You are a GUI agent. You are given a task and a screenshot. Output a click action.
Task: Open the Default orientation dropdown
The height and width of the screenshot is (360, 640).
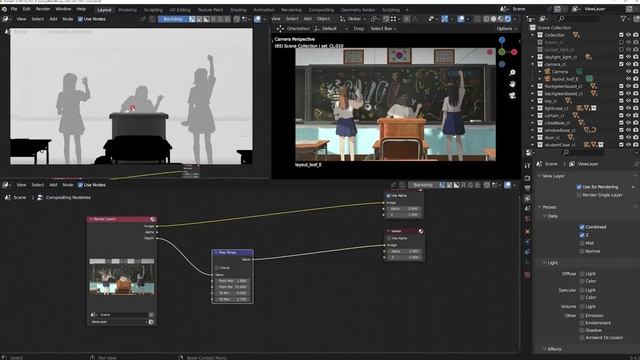pos(331,29)
